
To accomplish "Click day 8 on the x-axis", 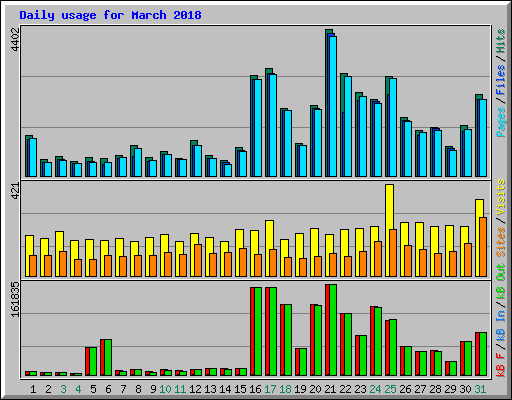I will [x=138, y=389].
